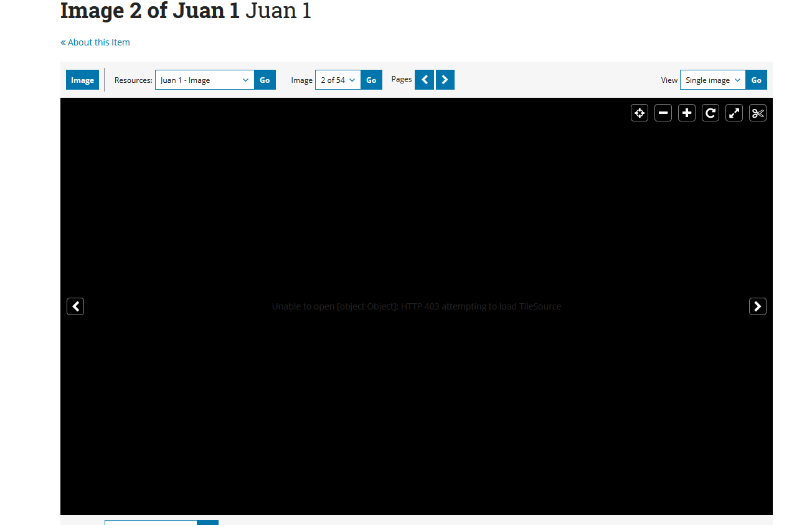This screenshot has width=812, height=525.
Task: Toggle full-screen view of the viewer
Action: pos(734,113)
